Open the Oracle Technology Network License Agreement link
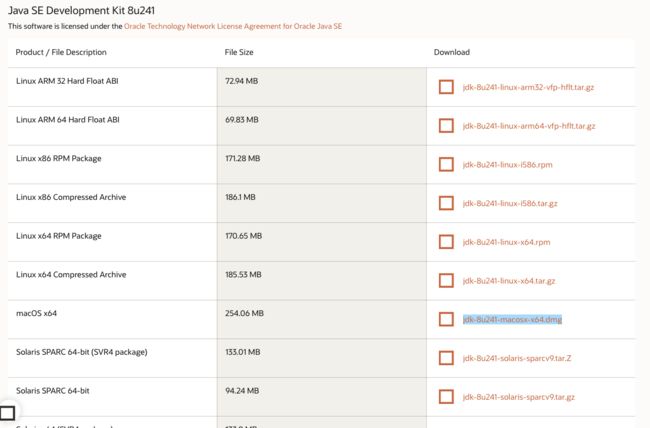The height and width of the screenshot is (428, 650). point(233,26)
